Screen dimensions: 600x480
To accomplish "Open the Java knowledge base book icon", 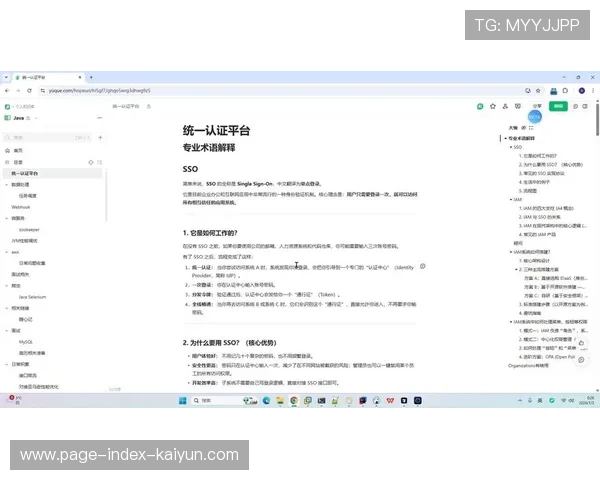I will [x=7, y=118].
